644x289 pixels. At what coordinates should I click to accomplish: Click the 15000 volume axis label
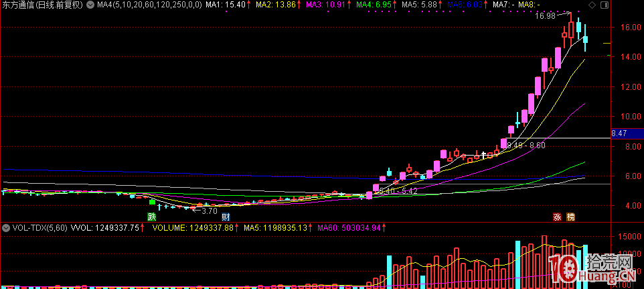tap(628, 237)
